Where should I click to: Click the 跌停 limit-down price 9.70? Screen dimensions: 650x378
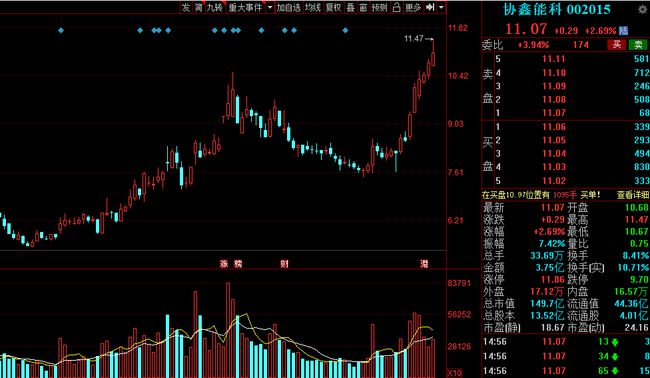[x=640, y=279]
